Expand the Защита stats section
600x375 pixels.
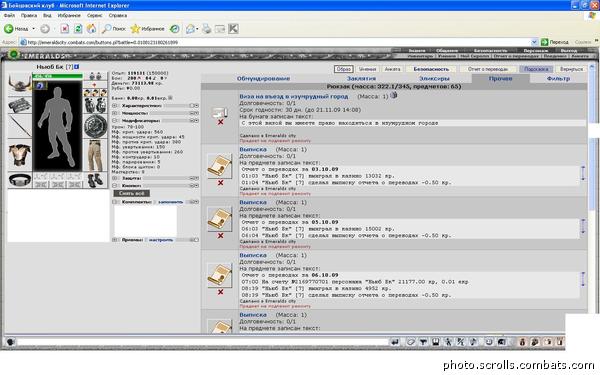tap(115, 178)
